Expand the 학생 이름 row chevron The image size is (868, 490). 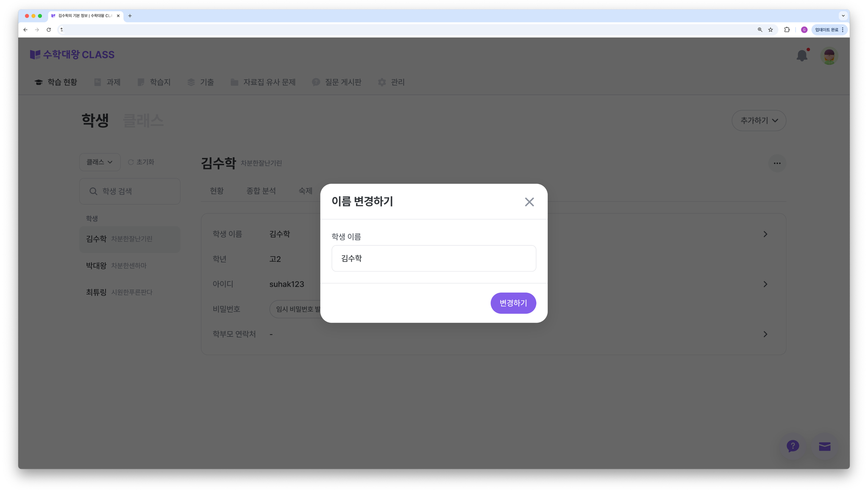point(765,234)
